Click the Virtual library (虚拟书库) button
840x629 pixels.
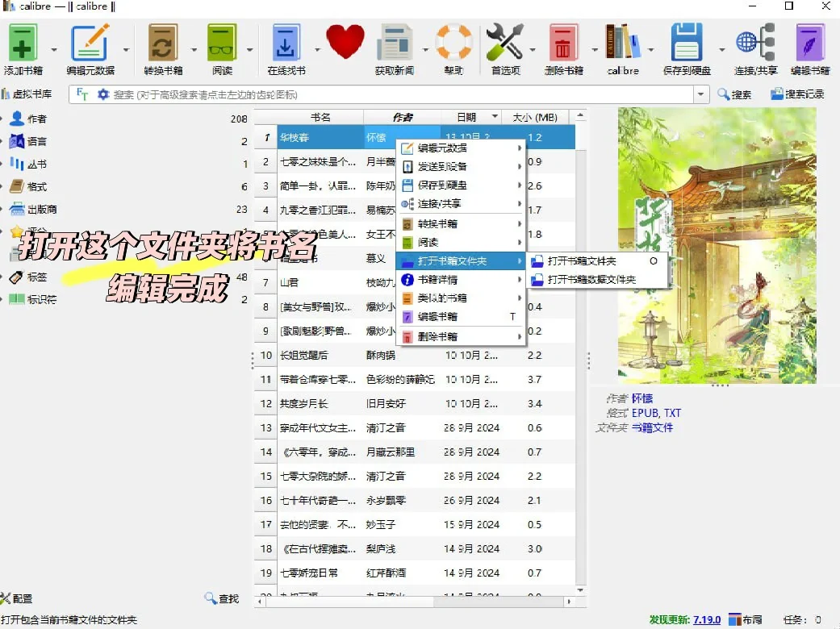27,94
